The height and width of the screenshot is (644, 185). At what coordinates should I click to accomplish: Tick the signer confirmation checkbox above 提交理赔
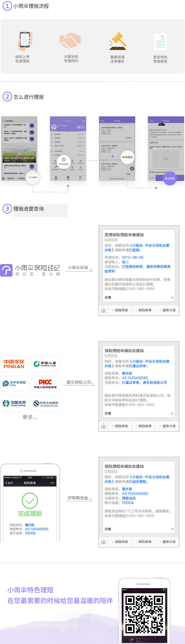150,172
